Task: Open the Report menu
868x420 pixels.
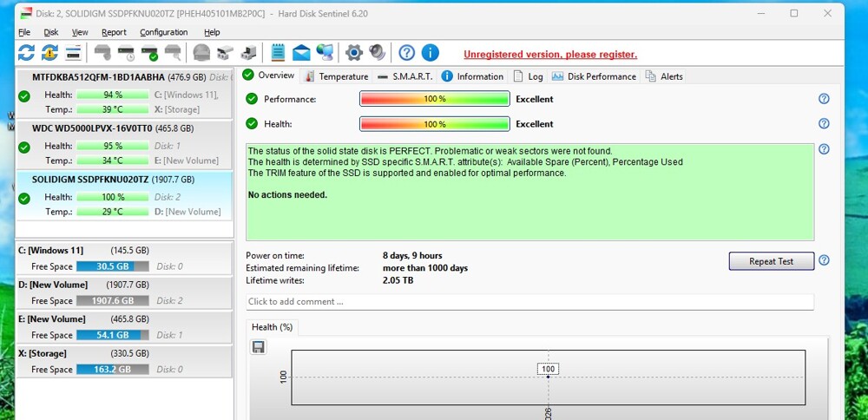Action: pyautogui.click(x=114, y=32)
